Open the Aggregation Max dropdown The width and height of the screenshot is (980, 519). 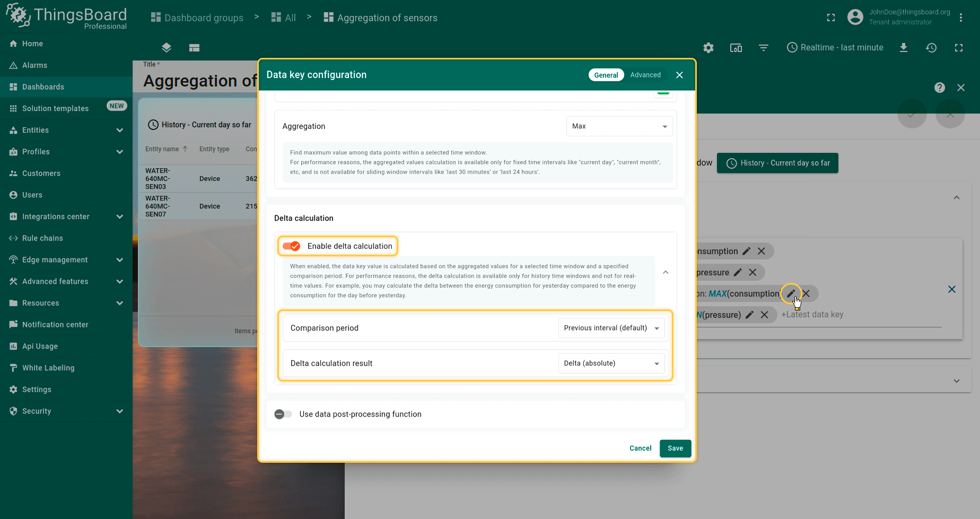click(619, 126)
